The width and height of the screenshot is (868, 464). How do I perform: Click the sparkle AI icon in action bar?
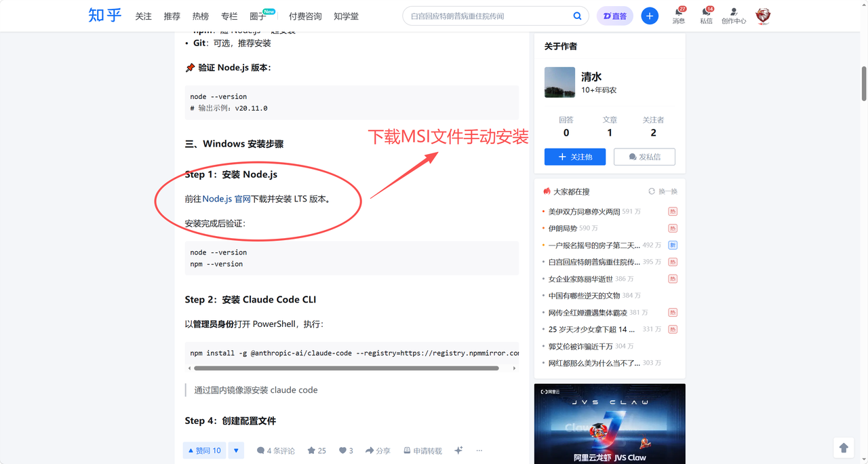458,450
